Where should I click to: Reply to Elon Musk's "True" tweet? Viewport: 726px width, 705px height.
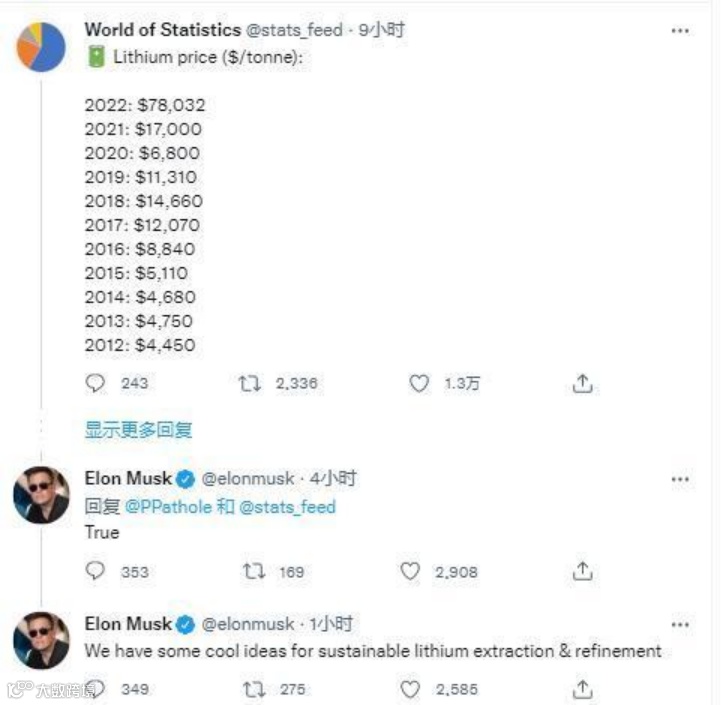click(96, 571)
